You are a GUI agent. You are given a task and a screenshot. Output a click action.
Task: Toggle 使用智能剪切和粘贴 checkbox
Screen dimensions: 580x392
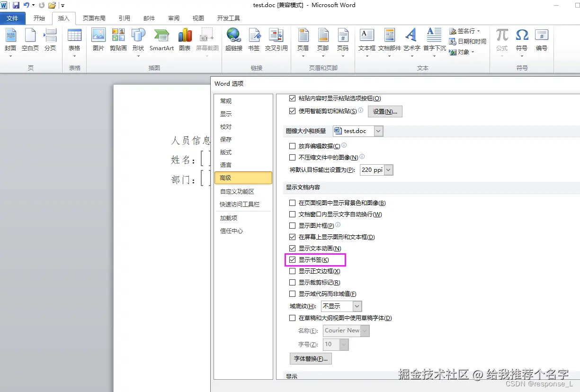pos(292,111)
